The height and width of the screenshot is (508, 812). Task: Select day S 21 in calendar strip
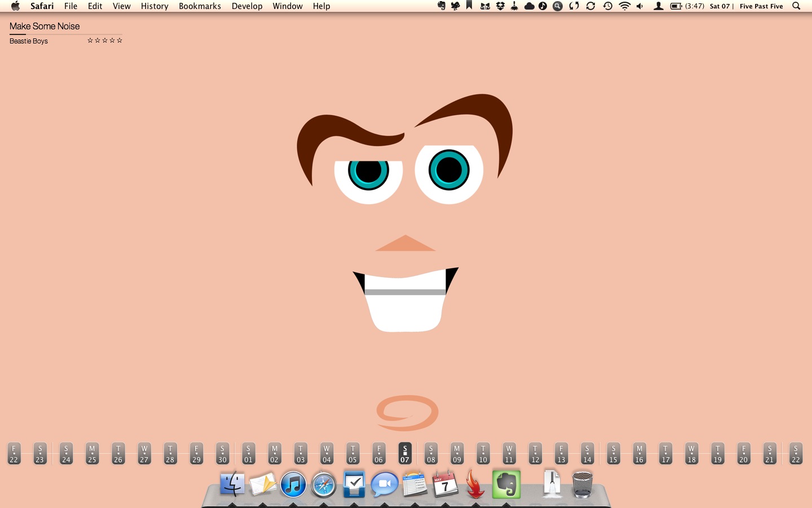770,454
